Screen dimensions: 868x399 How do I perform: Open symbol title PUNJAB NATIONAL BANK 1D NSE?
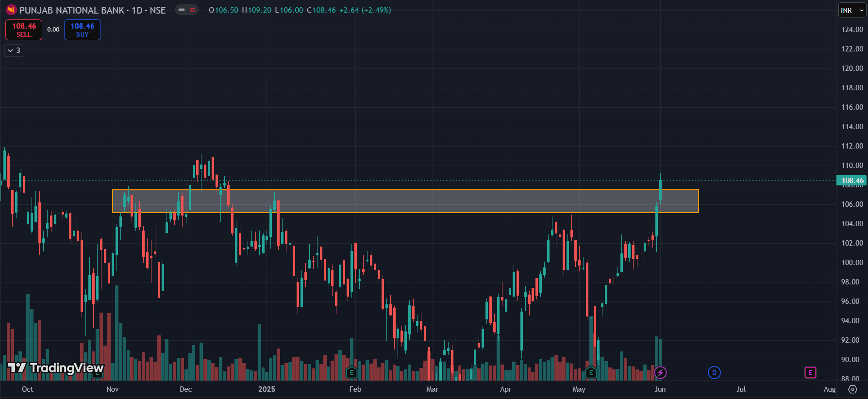pos(92,10)
